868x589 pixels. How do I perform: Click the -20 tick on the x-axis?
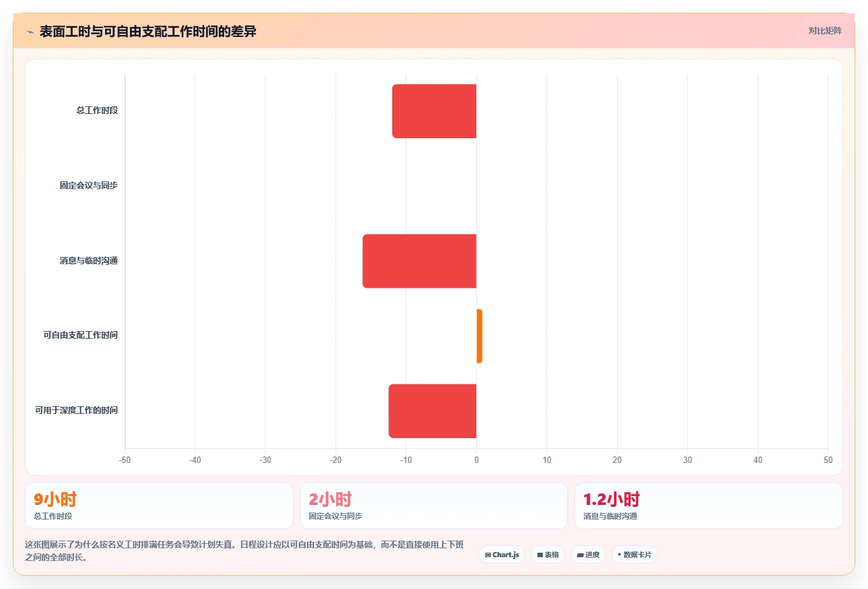(336, 460)
